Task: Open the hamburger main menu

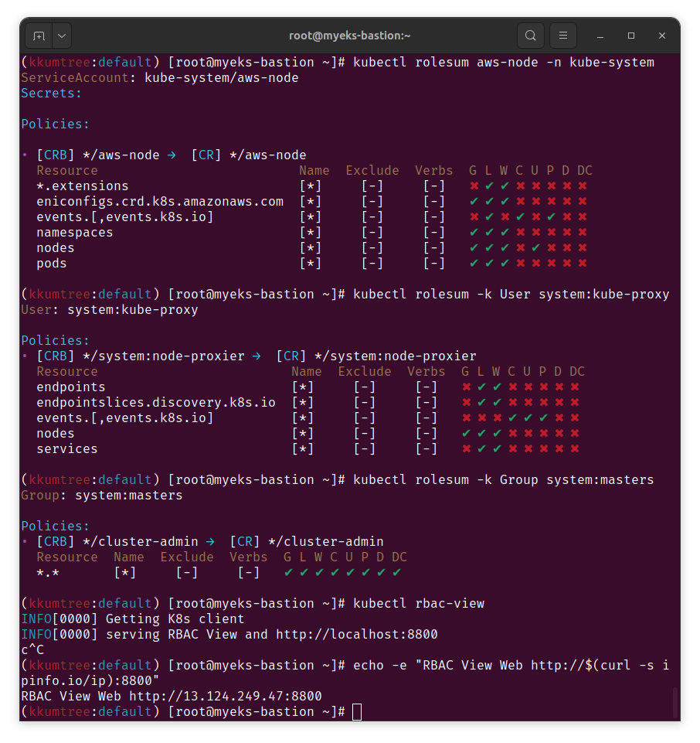Action: tap(563, 36)
